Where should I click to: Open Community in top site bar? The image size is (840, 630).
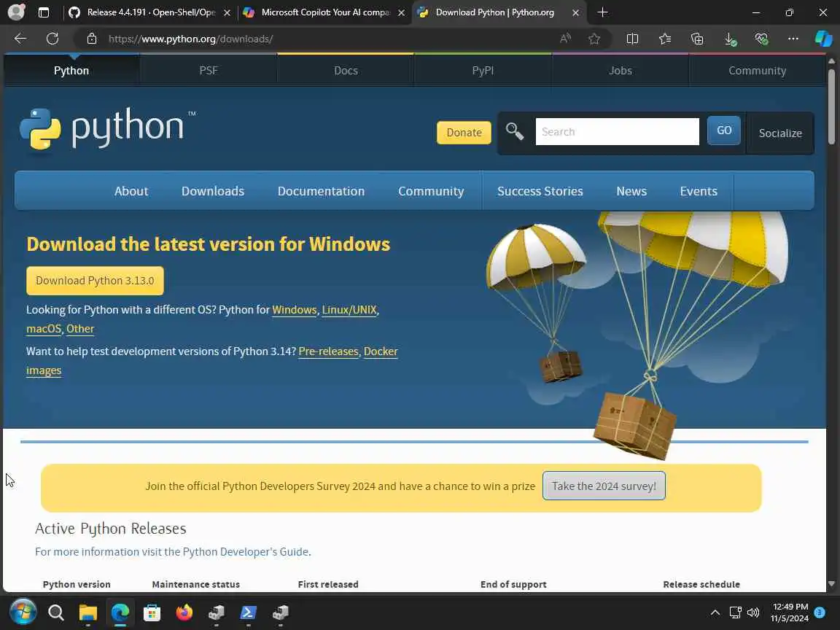pyautogui.click(x=757, y=70)
